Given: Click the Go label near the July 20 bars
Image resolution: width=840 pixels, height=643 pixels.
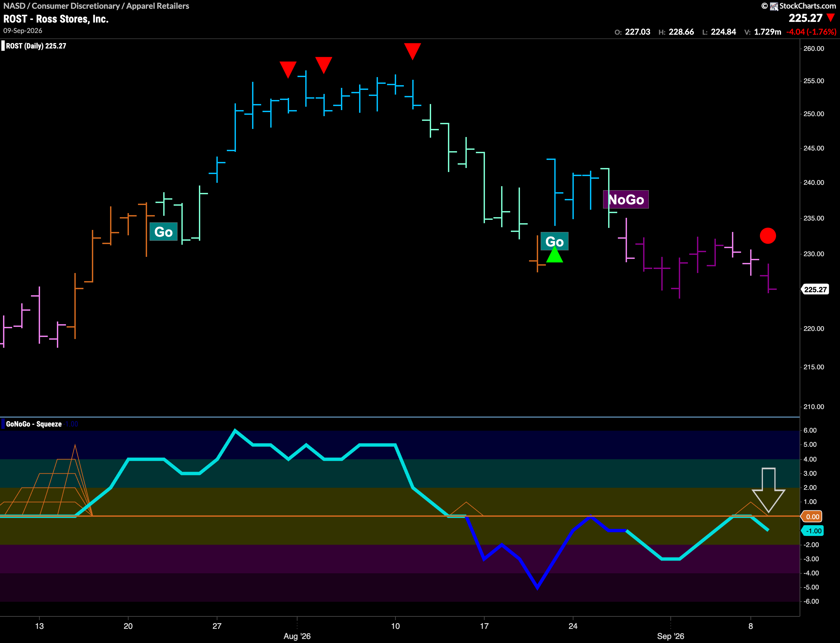Looking at the screenshot, I should tap(163, 232).
